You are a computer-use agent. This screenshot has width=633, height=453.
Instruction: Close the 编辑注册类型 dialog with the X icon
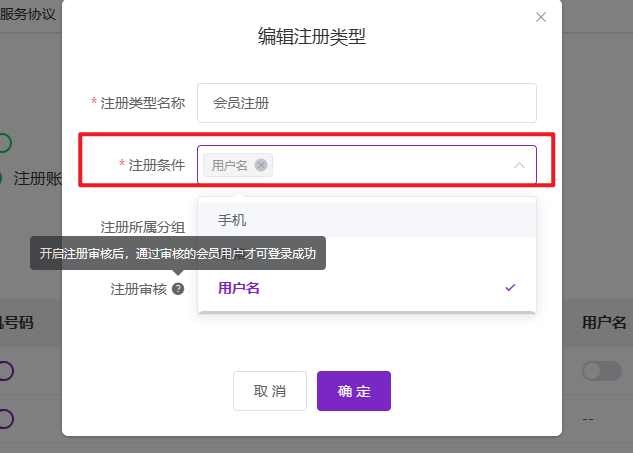click(x=541, y=17)
